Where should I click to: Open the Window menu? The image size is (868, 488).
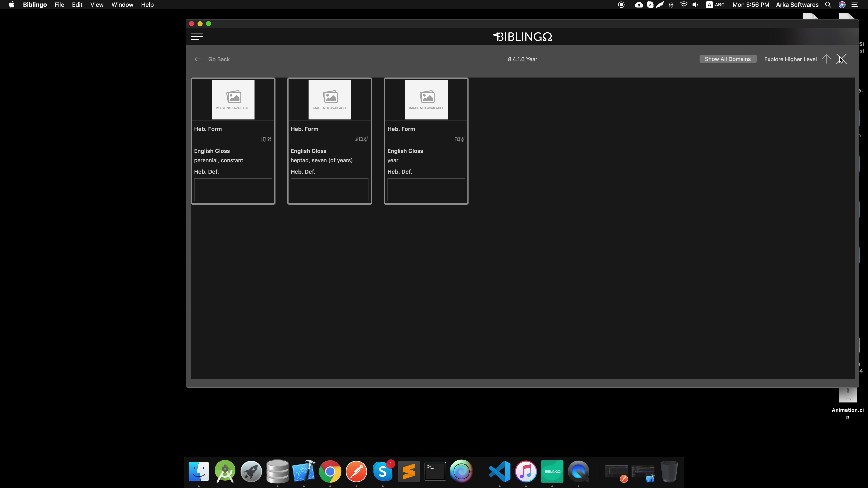(x=122, y=5)
